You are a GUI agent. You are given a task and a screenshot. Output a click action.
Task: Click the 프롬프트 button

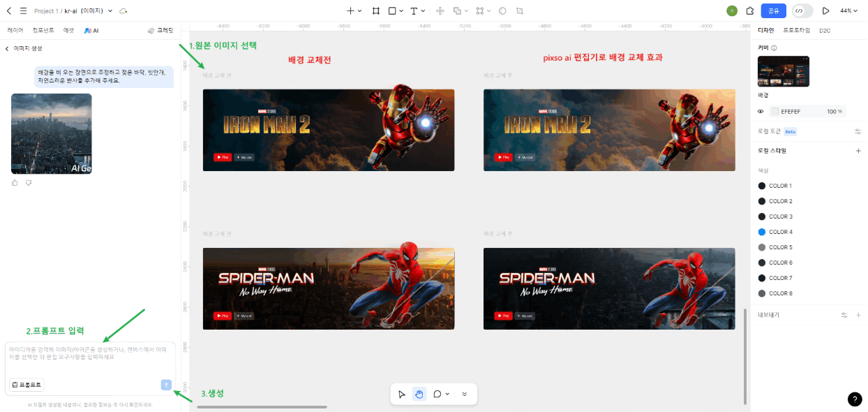(x=27, y=385)
